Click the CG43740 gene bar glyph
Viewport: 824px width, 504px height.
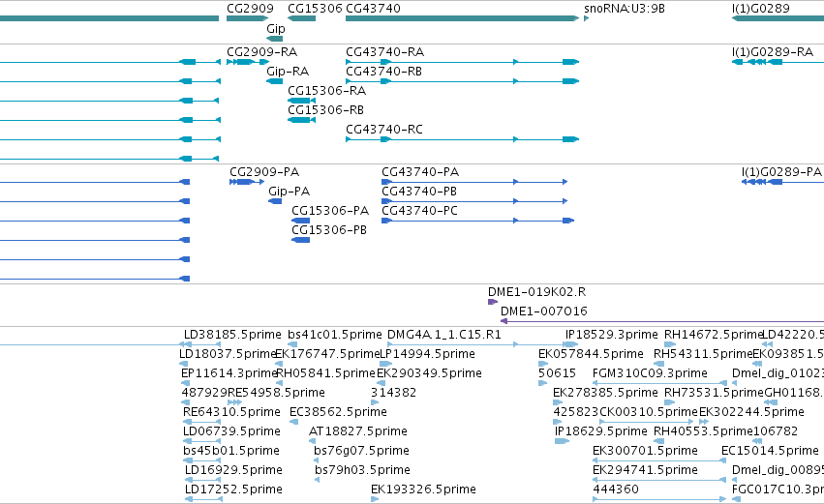(x=463, y=18)
